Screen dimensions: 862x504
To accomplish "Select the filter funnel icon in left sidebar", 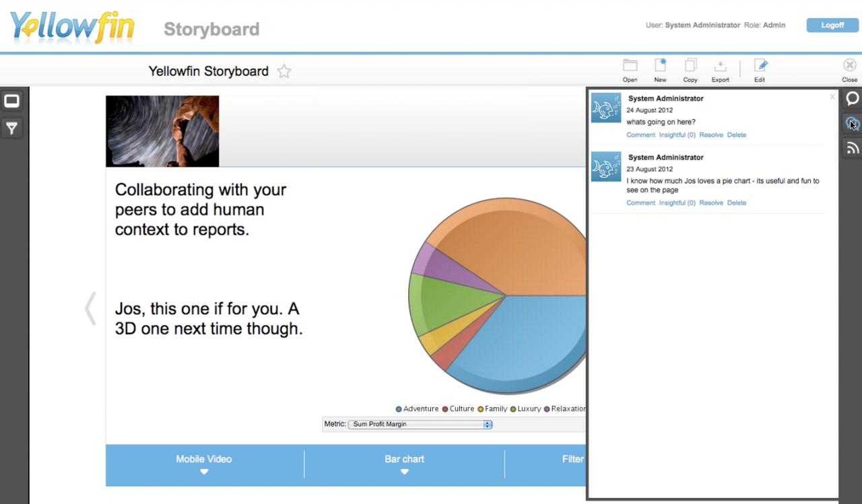I will coord(12,127).
